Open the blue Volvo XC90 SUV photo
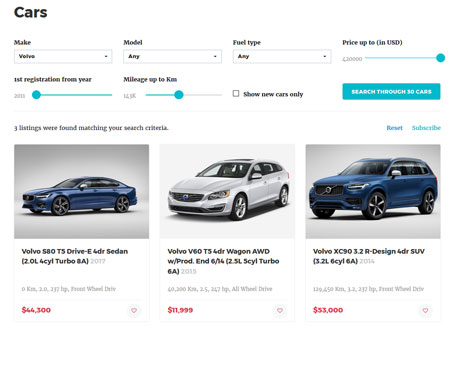 point(373,191)
